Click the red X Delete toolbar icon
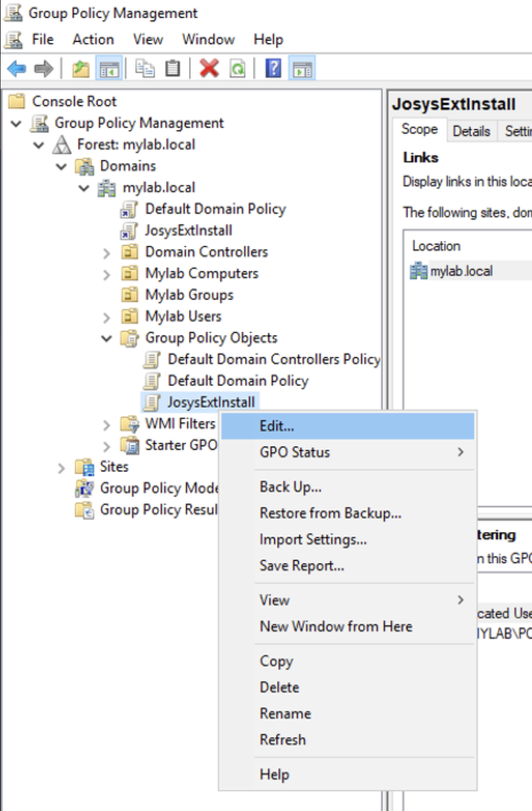 209,69
